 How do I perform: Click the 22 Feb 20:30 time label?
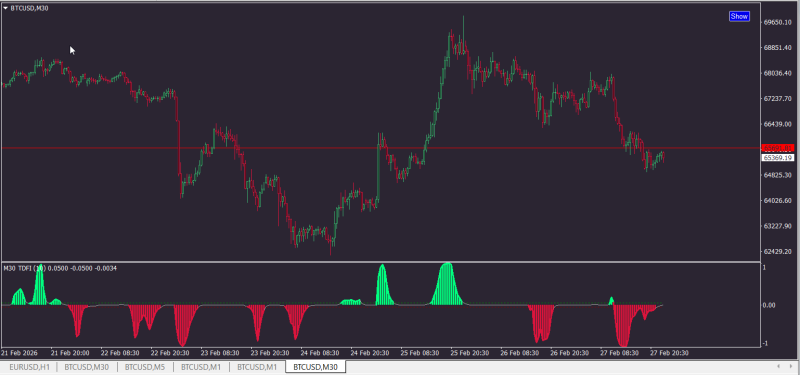pyautogui.click(x=170, y=353)
